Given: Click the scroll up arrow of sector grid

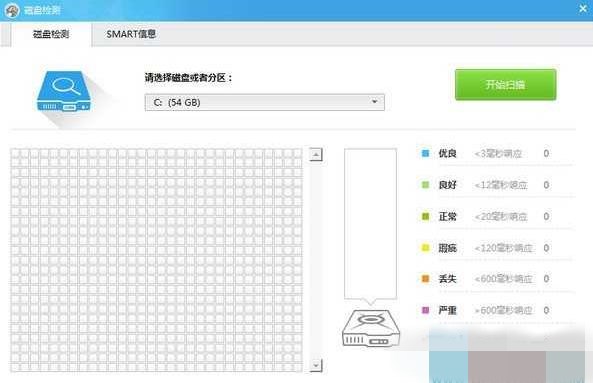Looking at the screenshot, I should tap(316, 154).
